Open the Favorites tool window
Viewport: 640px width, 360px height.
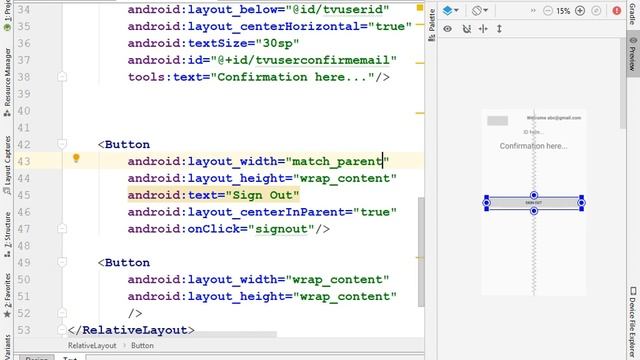7,296
